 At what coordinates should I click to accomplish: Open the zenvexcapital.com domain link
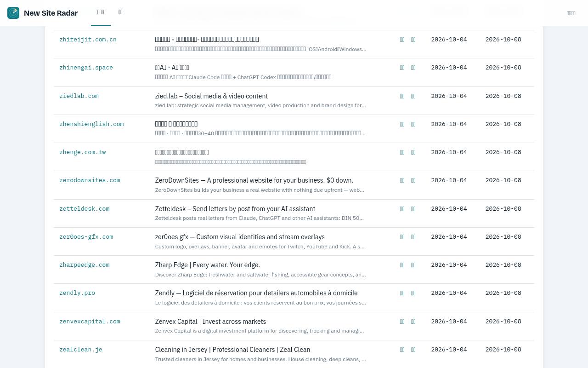[90, 322]
